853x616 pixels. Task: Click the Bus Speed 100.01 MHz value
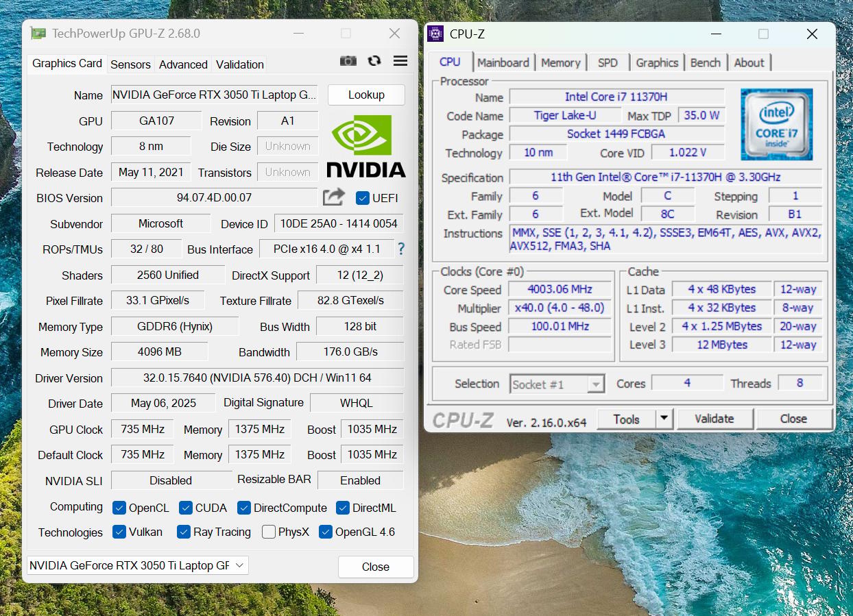pyautogui.click(x=560, y=326)
